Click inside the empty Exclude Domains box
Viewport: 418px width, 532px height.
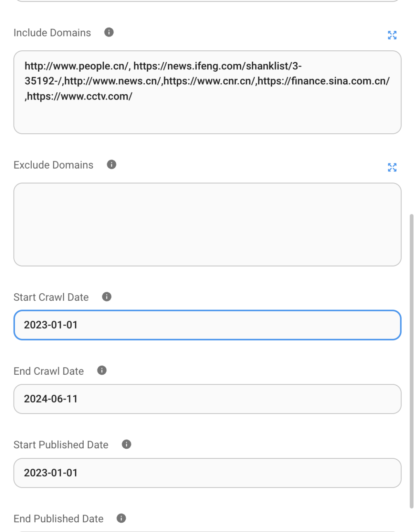208,224
